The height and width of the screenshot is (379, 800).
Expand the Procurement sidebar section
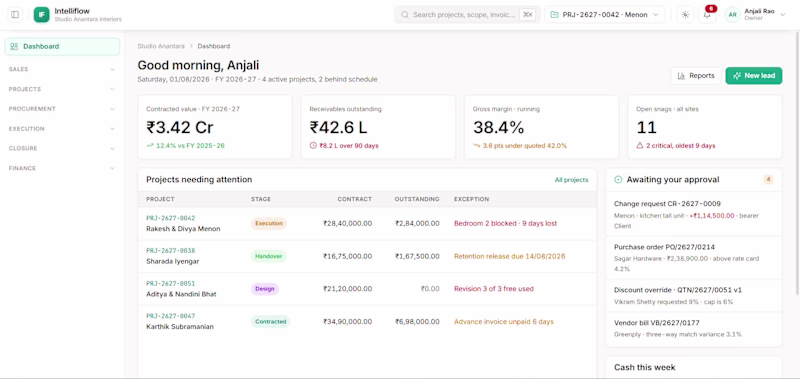[62, 109]
